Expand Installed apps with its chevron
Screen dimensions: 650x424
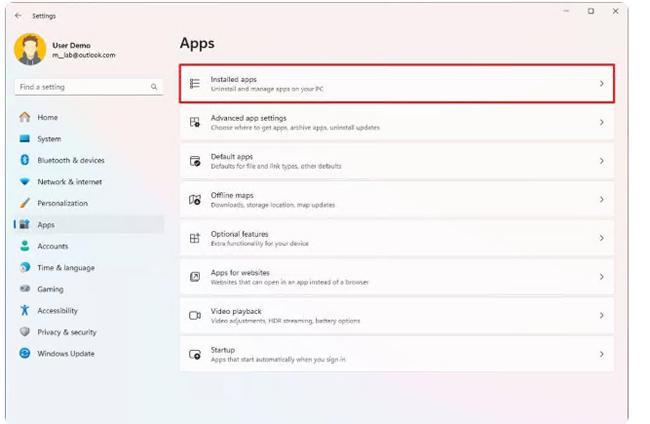pos(601,84)
